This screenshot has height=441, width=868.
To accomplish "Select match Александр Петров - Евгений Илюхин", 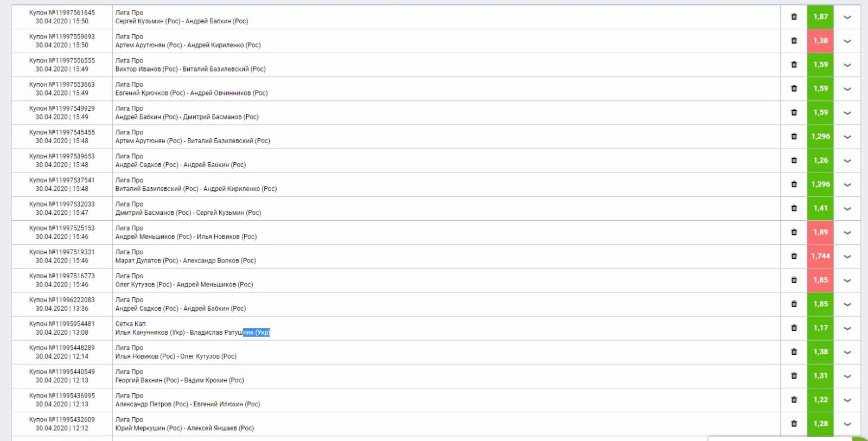I will click(x=188, y=404).
